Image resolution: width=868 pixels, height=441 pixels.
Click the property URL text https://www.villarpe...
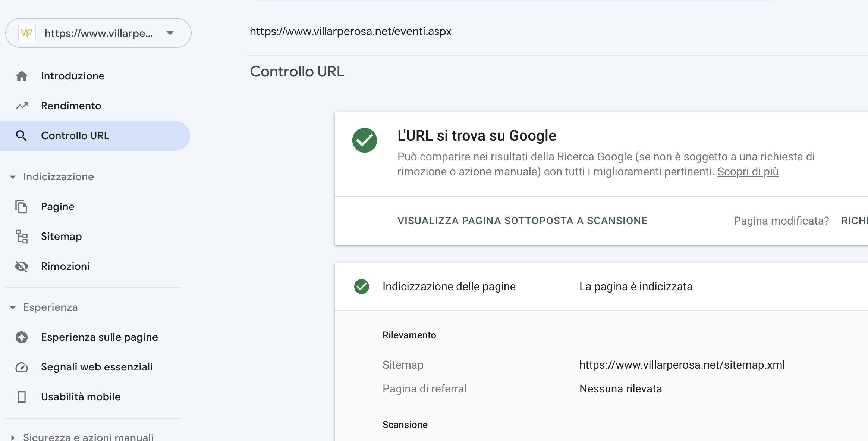coord(99,34)
